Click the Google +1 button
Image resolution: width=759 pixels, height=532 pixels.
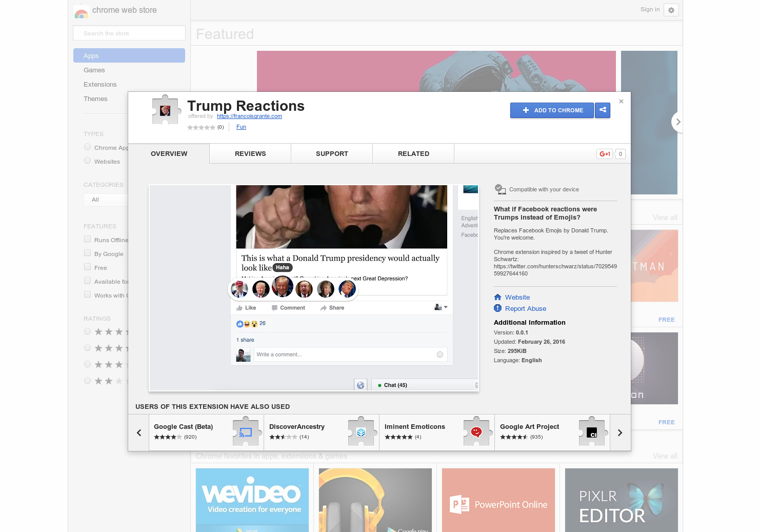click(x=605, y=154)
